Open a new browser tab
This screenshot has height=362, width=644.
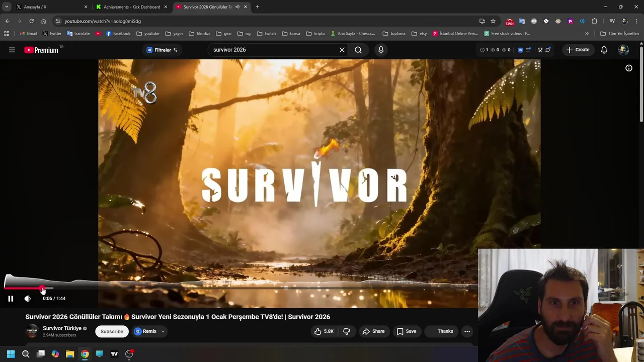point(258,7)
